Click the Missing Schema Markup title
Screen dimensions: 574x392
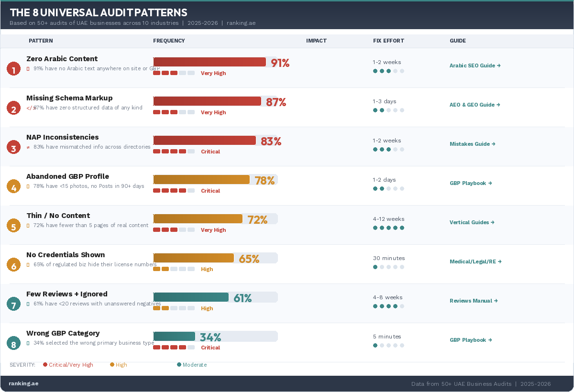[x=69, y=98]
